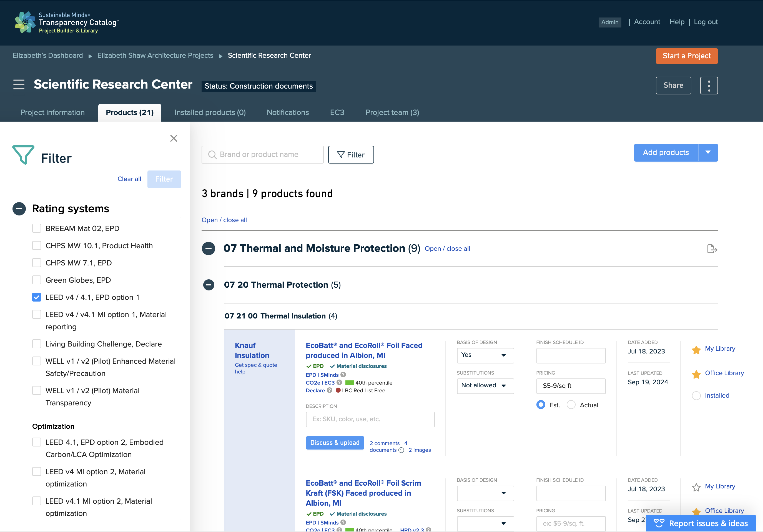Click the Brand or product name search field
The height and width of the screenshot is (532, 763).
[263, 154]
